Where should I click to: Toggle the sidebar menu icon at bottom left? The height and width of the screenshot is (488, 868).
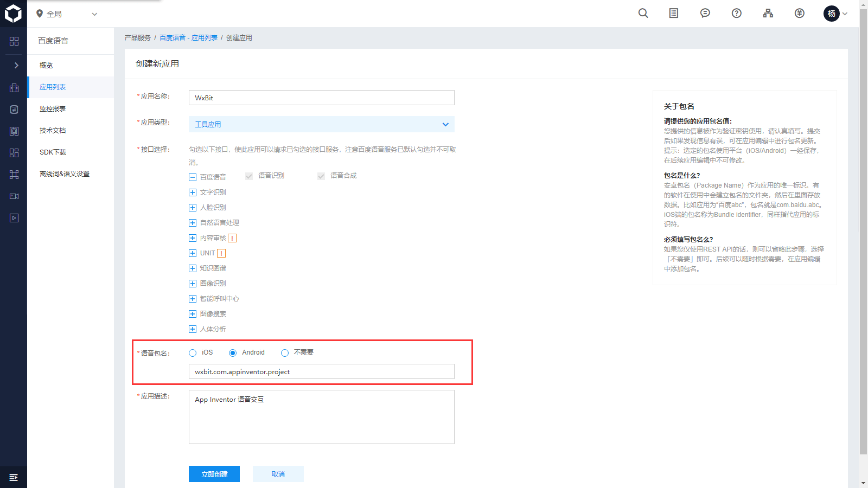tap(14, 478)
